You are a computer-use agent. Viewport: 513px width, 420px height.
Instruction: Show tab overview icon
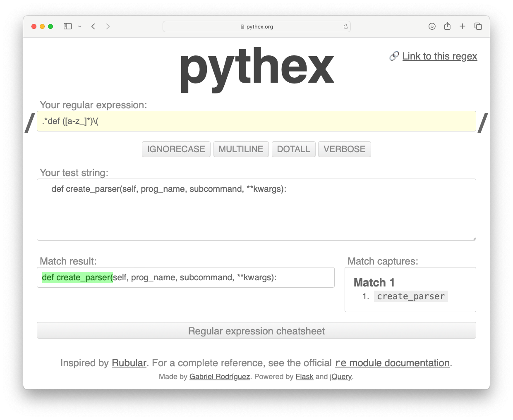[478, 26]
